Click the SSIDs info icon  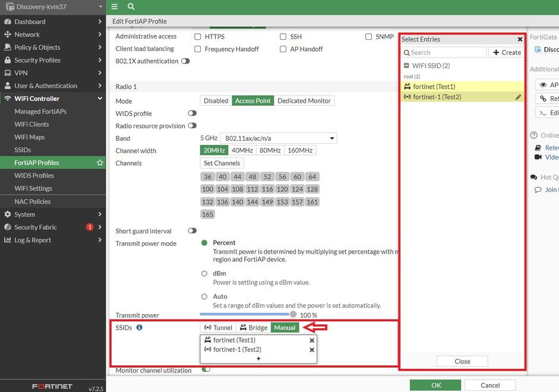(140, 327)
